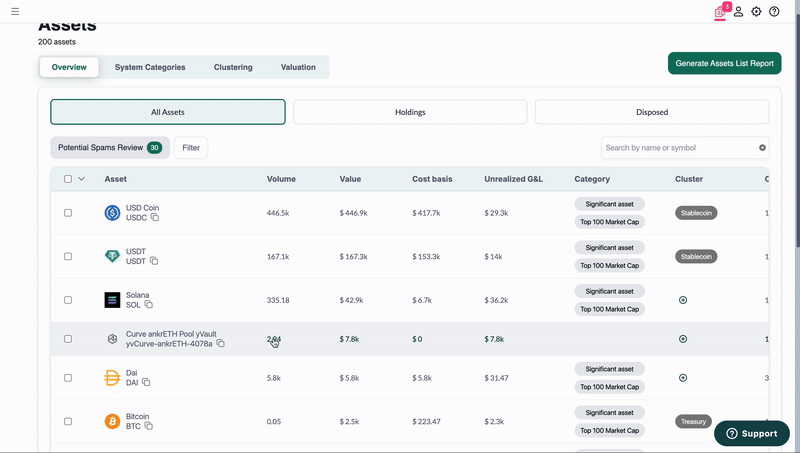The width and height of the screenshot is (800, 453).
Task: Click the $36.2k unrealized gain cell
Action: 496,300
